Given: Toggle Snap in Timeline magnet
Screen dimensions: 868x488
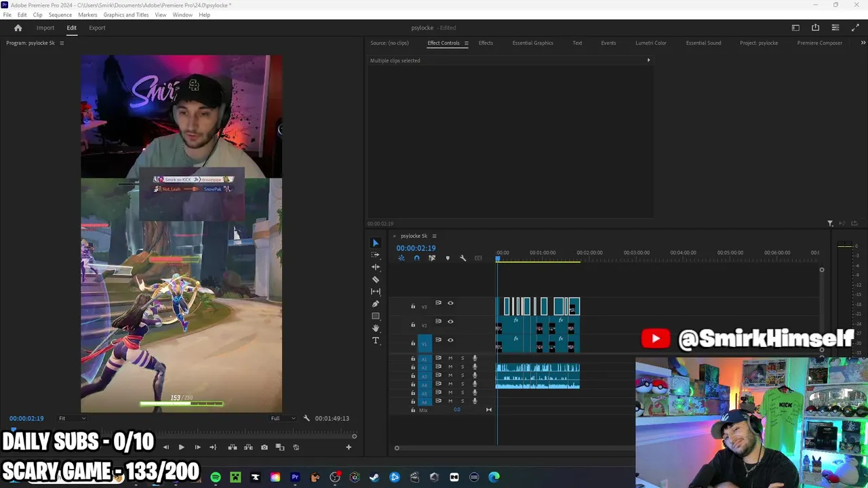Looking at the screenshot, I should [416, 258].
